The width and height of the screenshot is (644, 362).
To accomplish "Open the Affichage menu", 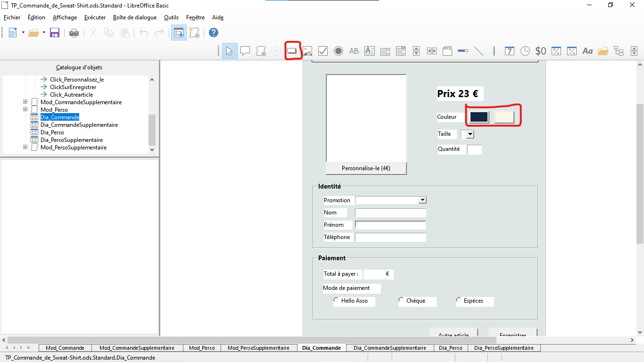I will (65, 17).
